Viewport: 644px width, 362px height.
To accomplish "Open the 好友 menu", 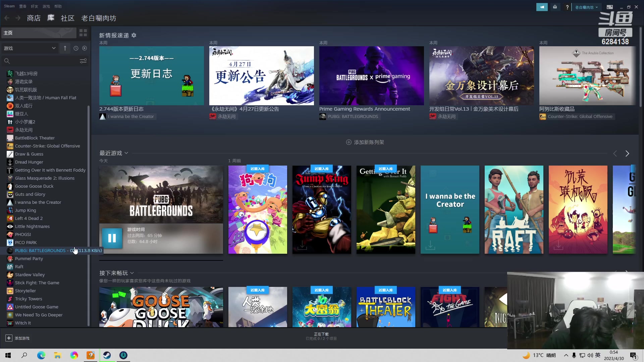I will click(x=35, y=6).
